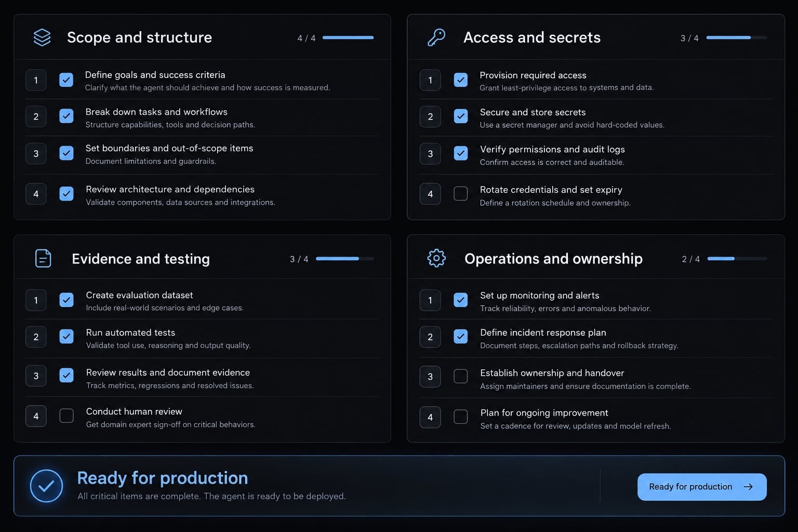The image size is (798, 532).
Task: Click step number 4 beside Plan for ongoing improvement
Action: tap(430, 417)
